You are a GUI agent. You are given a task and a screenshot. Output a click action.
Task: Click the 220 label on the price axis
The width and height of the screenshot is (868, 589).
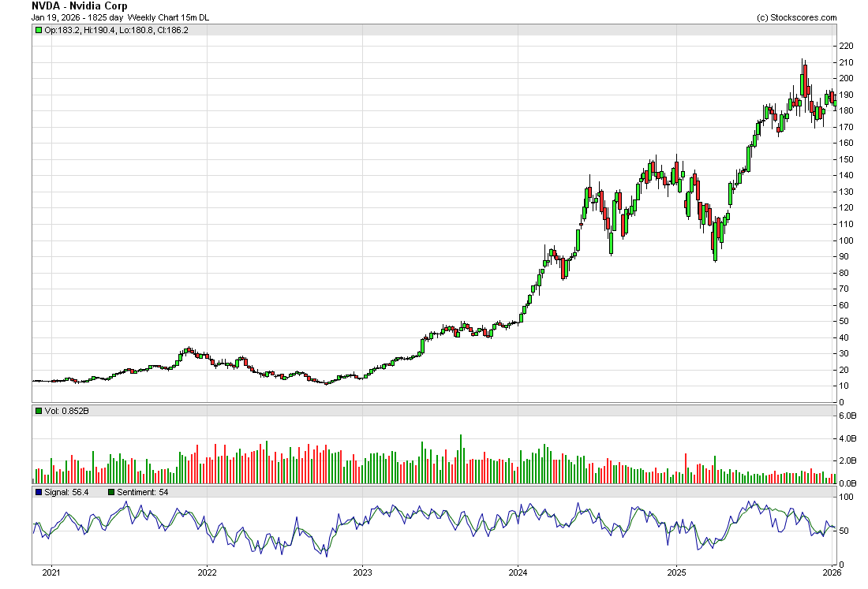(846, 46)
